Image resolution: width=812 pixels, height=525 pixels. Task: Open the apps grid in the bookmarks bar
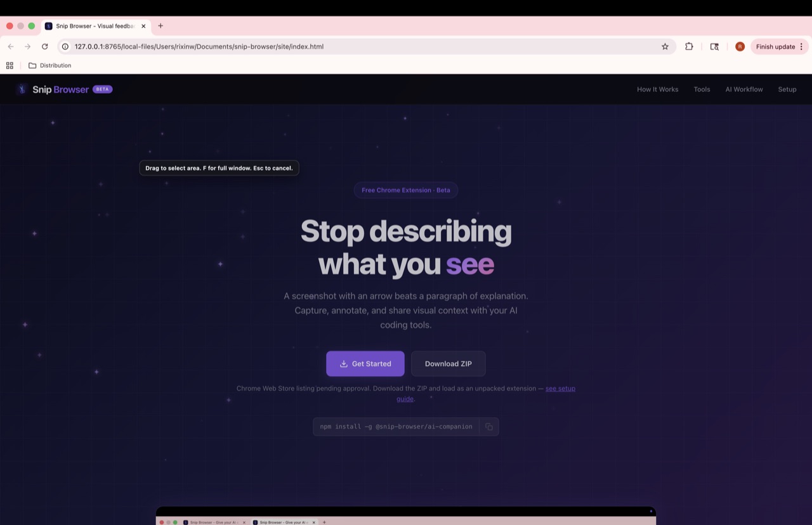10,65
